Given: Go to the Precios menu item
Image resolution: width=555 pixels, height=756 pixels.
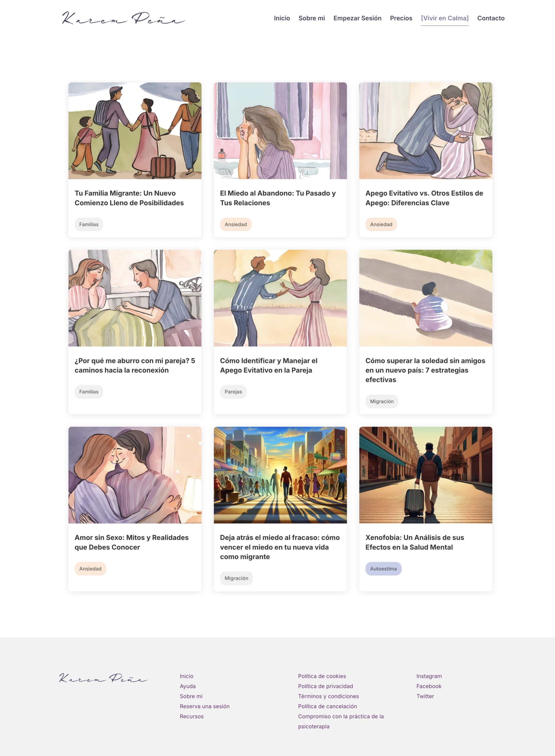Looking at the screenshot, I should [401, 18].
